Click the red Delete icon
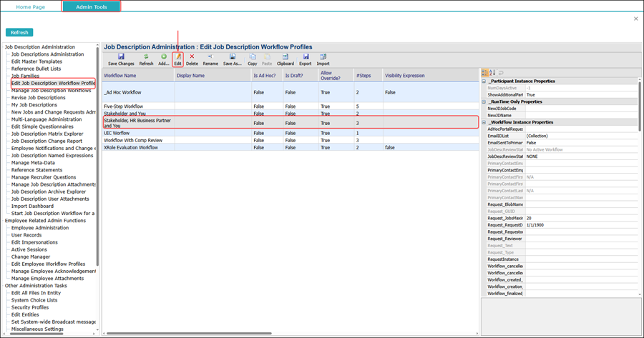Image resolution: width=644 pixels, height=338 pixels. point(192,56)
